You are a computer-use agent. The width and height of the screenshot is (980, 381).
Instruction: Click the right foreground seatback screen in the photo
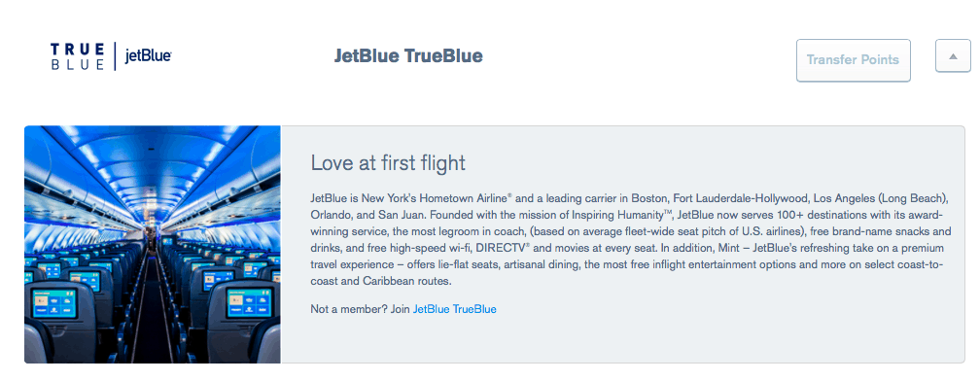pyautogui.click(x=249, y=302)
